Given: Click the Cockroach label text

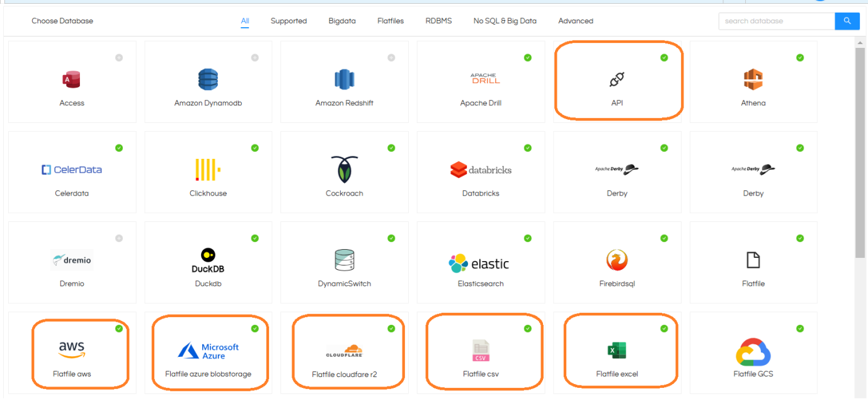Looking at the screenshot, I should 345,194.
